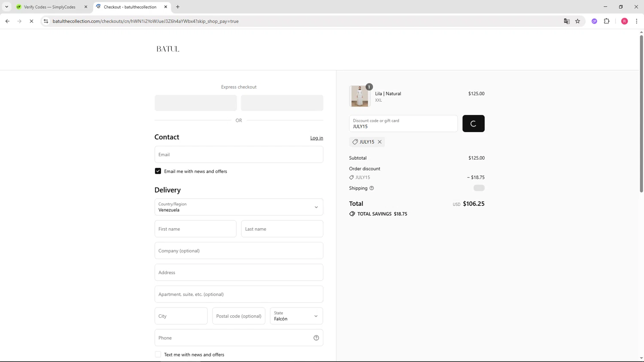Click the Subtotal $125.00 value
Screen dimensions: 644x362
pyautogui.click(x=477, y=158)
